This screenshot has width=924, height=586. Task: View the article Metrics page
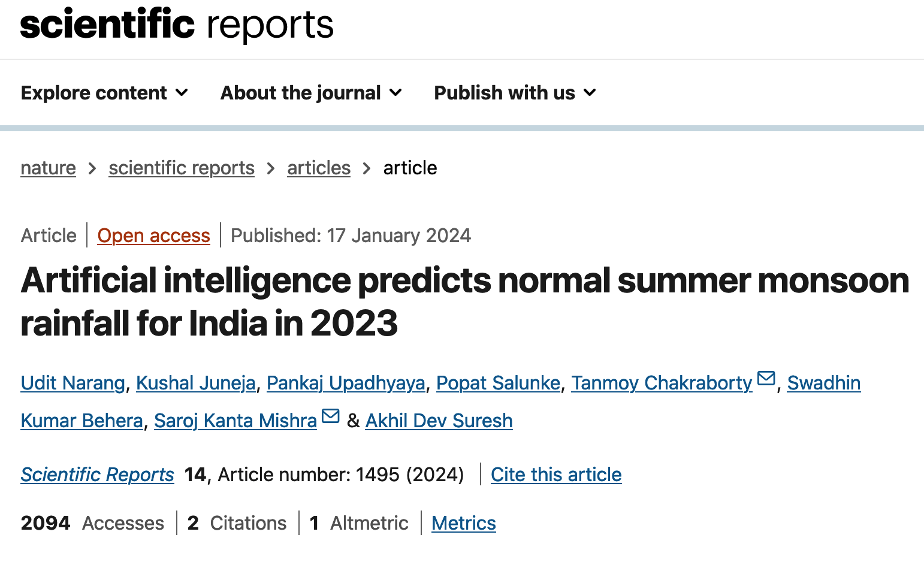coord(464,523)
